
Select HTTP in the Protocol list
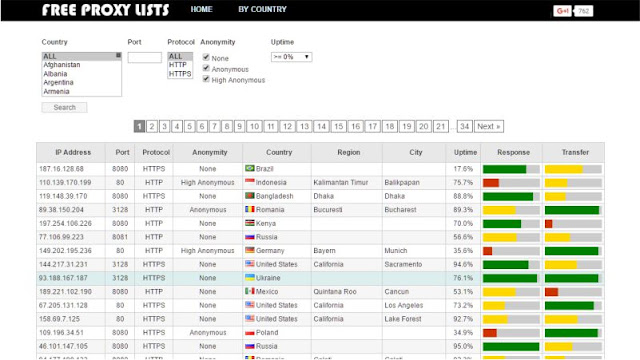(x=180, y=65)
